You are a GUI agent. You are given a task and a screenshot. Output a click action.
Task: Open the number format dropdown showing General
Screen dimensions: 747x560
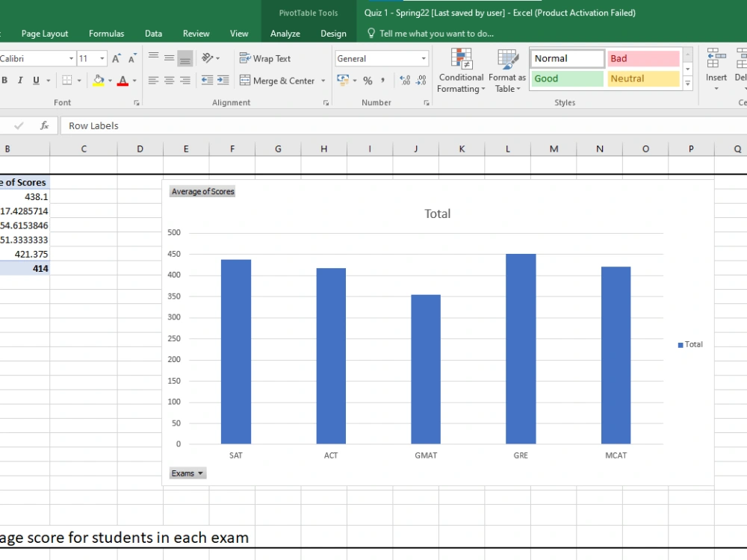click(424, 58)
